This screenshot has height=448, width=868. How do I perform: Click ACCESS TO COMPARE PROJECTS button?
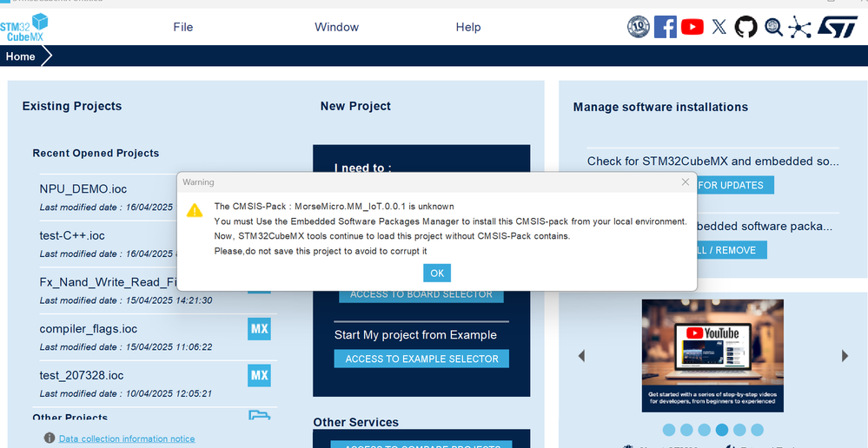[x=421, y=445]
